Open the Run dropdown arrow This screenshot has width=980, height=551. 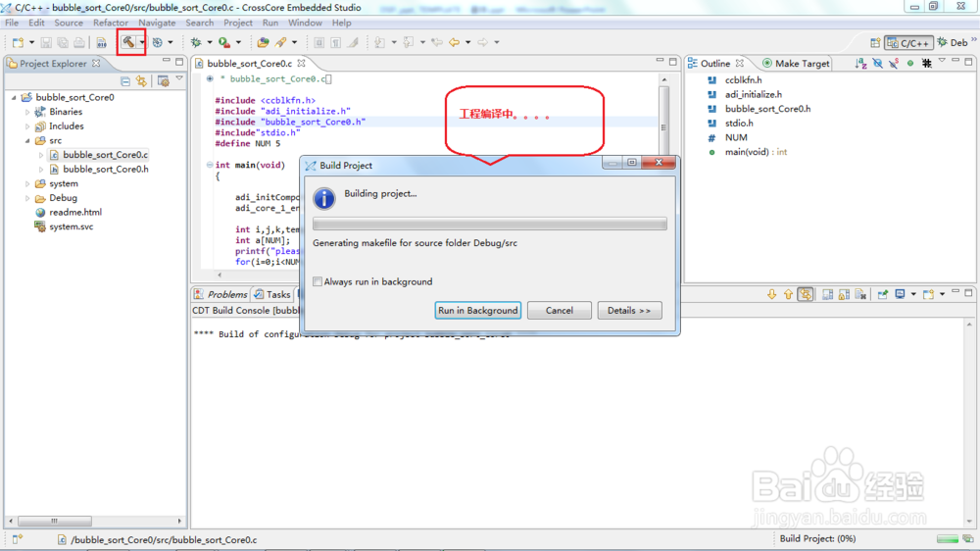238,42
